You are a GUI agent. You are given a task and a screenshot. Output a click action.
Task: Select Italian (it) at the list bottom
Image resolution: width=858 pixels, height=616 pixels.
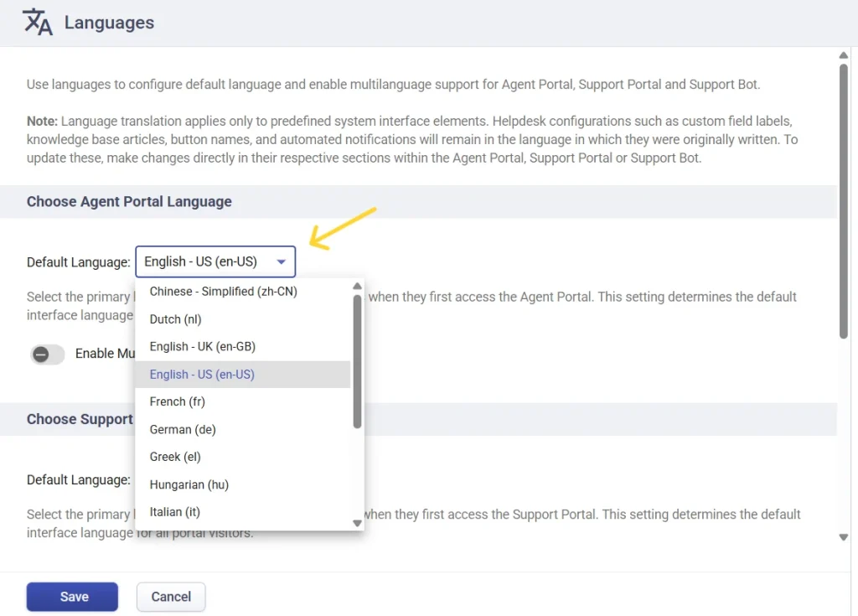(175, 512)
